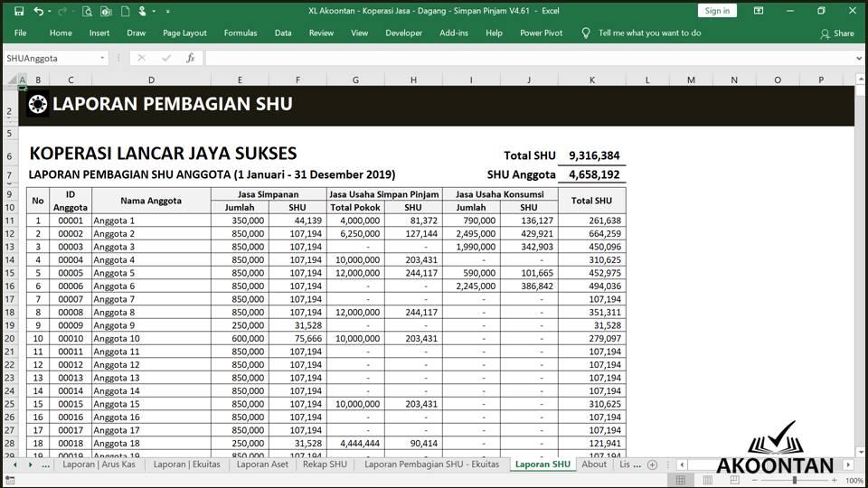
Task: Switch to Rekap SHU sheet tab
Action: click(x=325, y=465)
